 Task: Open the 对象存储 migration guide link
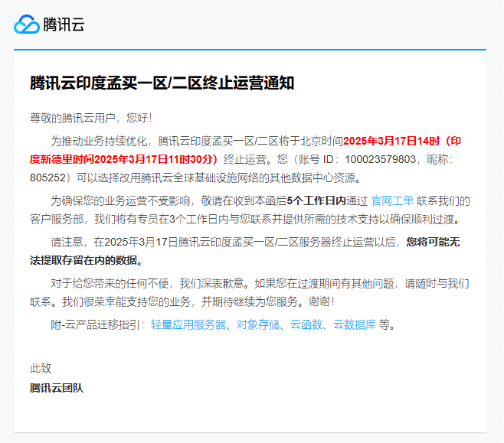tap(258, 324)
